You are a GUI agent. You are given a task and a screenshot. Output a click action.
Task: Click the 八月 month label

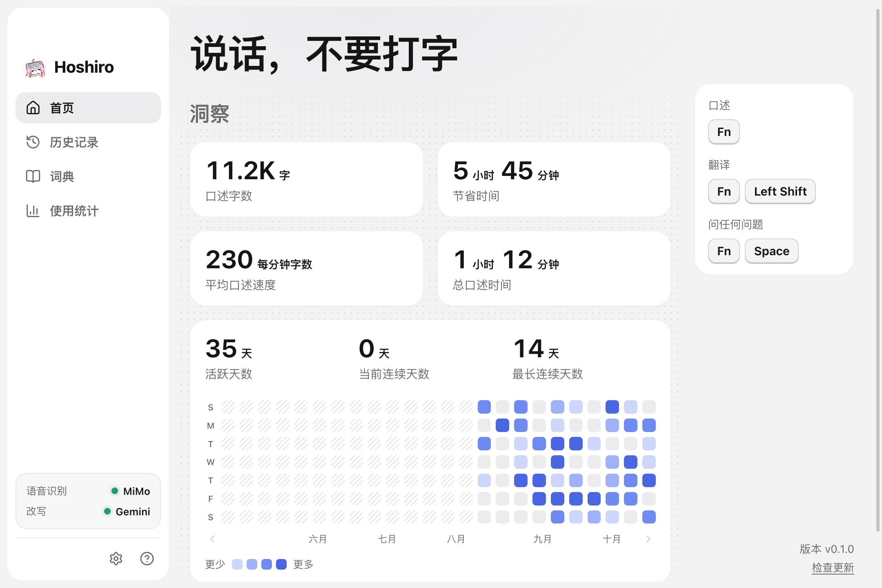click(x=456, y=539)
